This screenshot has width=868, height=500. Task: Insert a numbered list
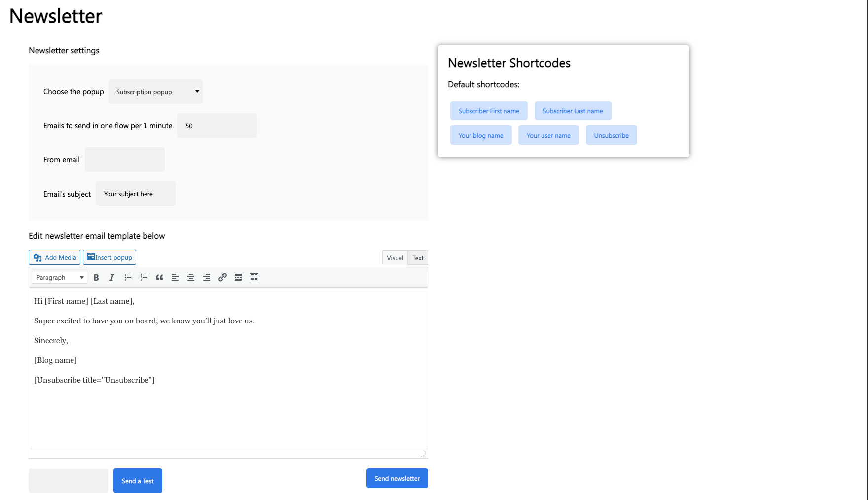(144, 278)
